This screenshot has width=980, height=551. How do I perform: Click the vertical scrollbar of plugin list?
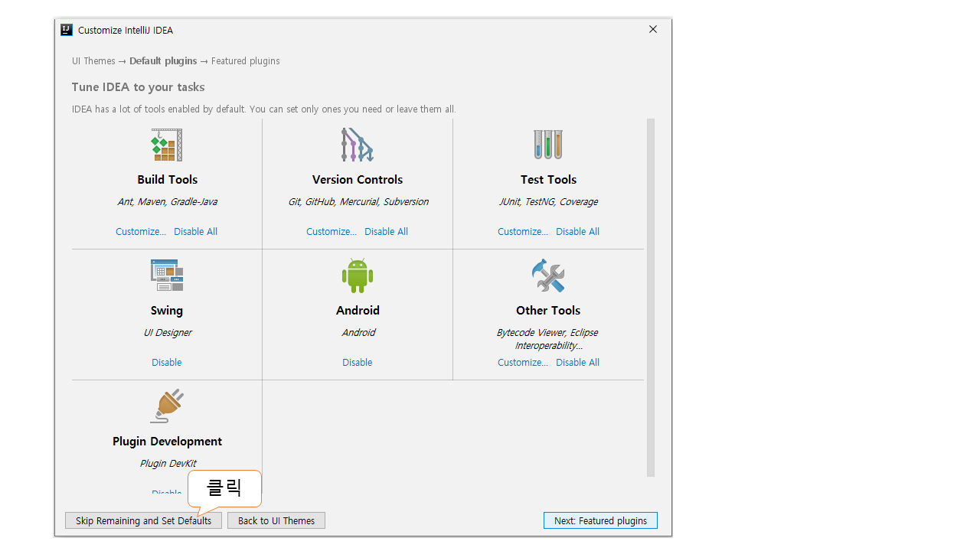pos(651,297)
